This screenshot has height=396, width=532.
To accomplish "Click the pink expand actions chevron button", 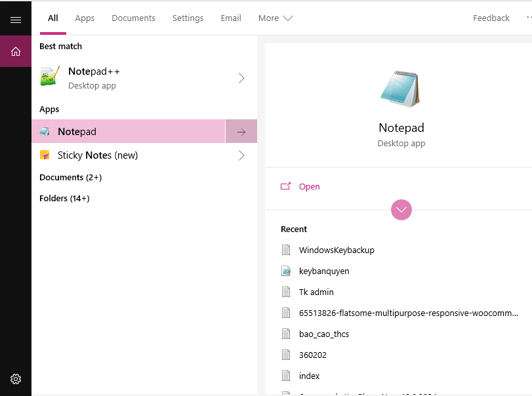I will [x=401, y=210].
